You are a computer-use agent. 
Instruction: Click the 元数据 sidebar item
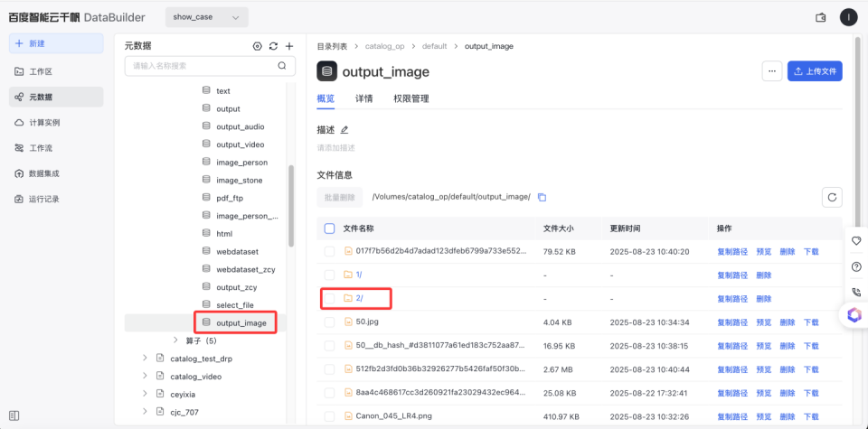point(56,97)
